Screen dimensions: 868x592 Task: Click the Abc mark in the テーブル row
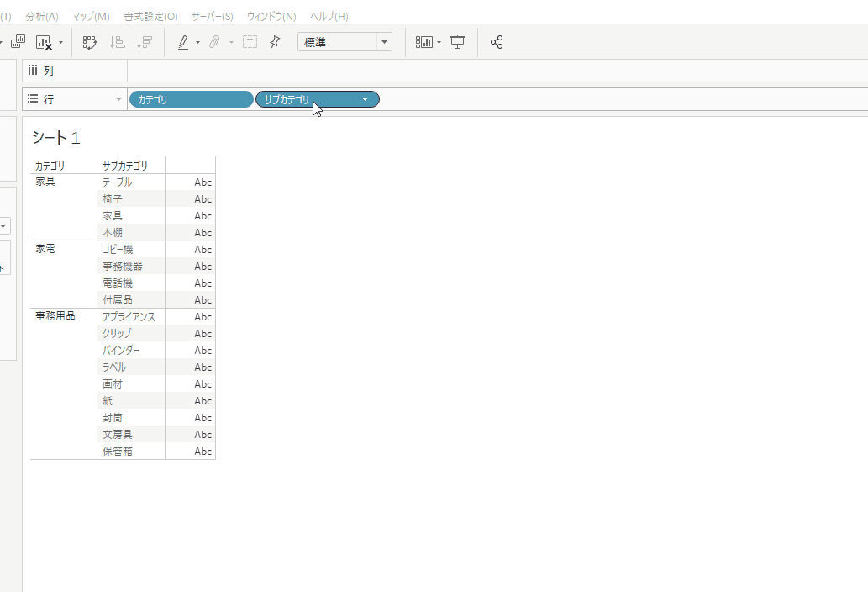(x=203, y=182)
